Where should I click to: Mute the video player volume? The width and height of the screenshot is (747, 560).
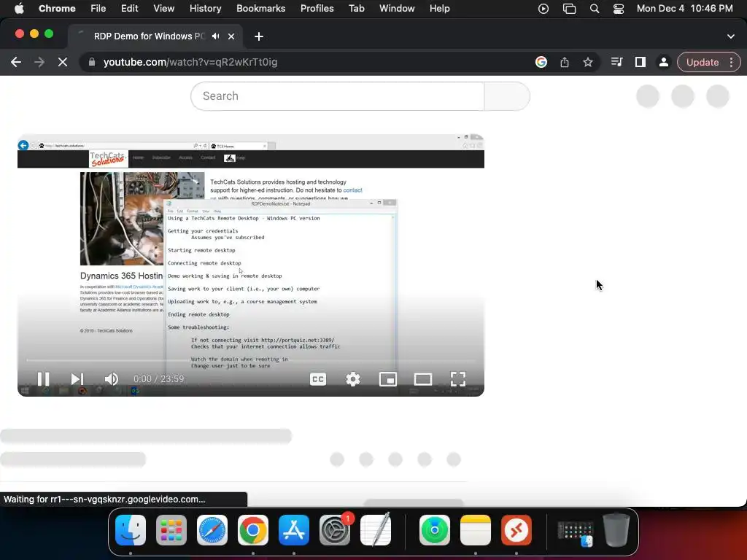[x=111, y=379]
